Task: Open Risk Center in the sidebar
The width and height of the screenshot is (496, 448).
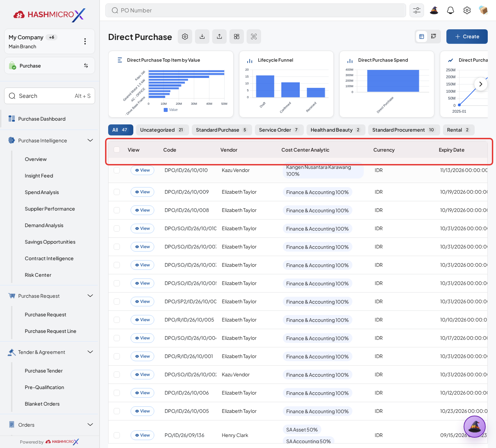Action: (38, 275)
